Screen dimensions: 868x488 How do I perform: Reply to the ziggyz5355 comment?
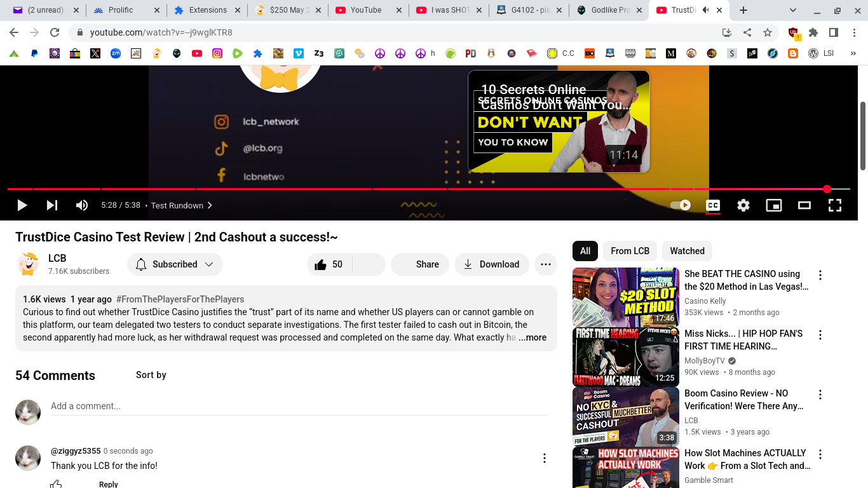(x=109, y=484)
